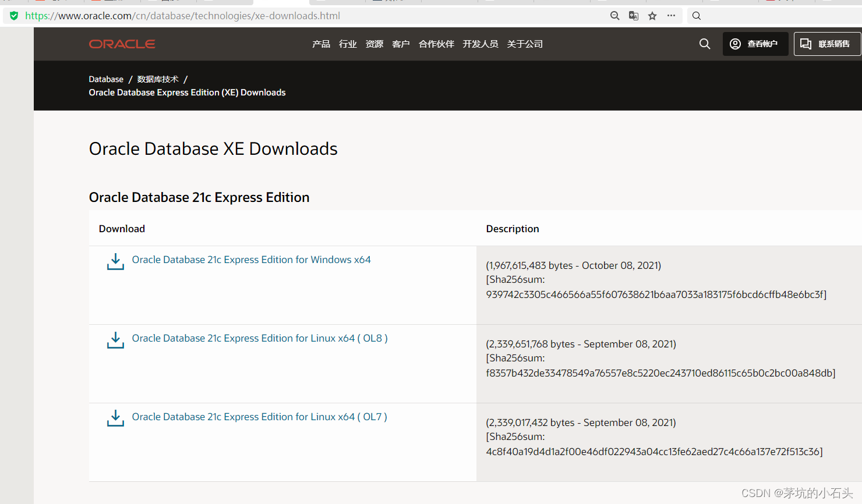Open the 资源 menu

[x=375, y=44]
